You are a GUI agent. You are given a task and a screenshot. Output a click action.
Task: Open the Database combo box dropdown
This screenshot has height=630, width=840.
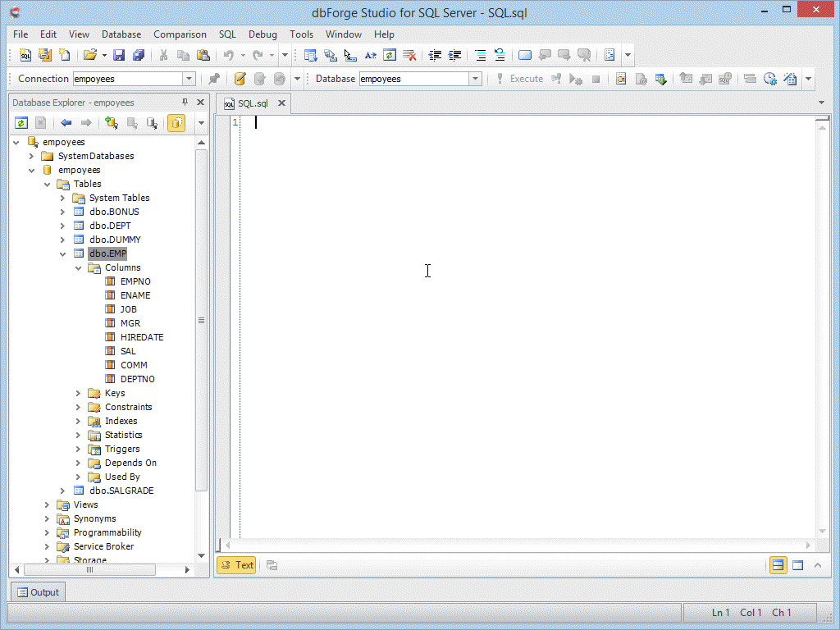tap(475, 79)
